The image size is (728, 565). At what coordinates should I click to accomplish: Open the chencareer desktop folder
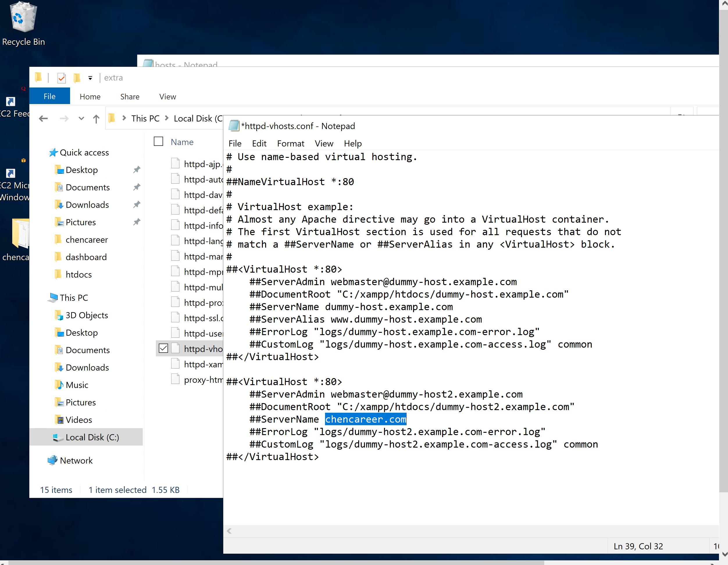pyautogui.click(x=16, y=240)
